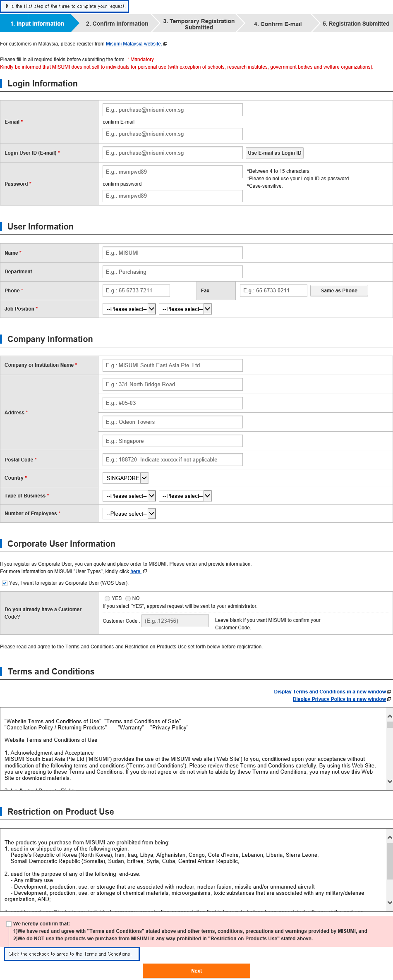Select the YES radio for Customer Code
Viewport: 393px width, 980px height.
coord(108,598)
